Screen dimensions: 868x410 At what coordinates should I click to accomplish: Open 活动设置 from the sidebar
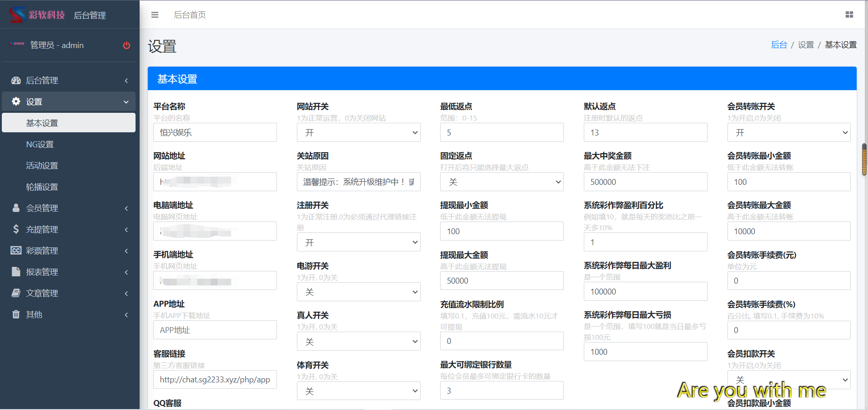tap(42, 166)
